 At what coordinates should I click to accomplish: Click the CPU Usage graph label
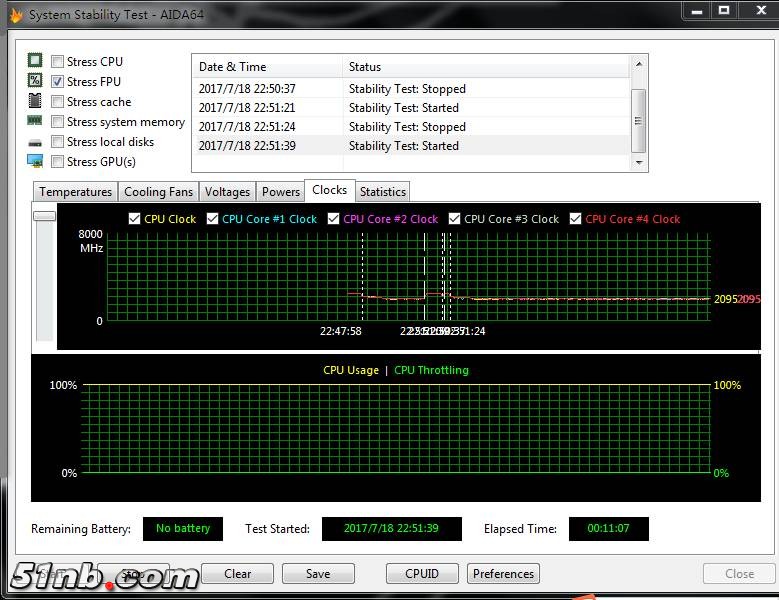tap(351, 370)
